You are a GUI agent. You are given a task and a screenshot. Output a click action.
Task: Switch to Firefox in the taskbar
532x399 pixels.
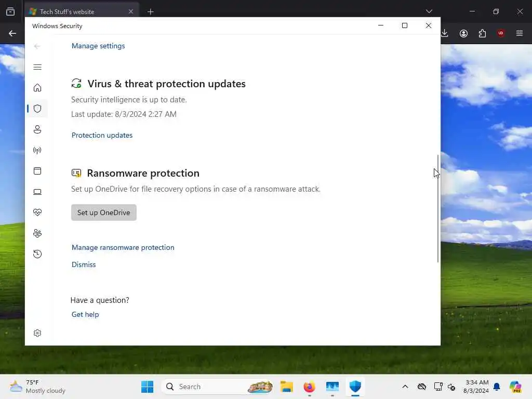click(309, 387)
